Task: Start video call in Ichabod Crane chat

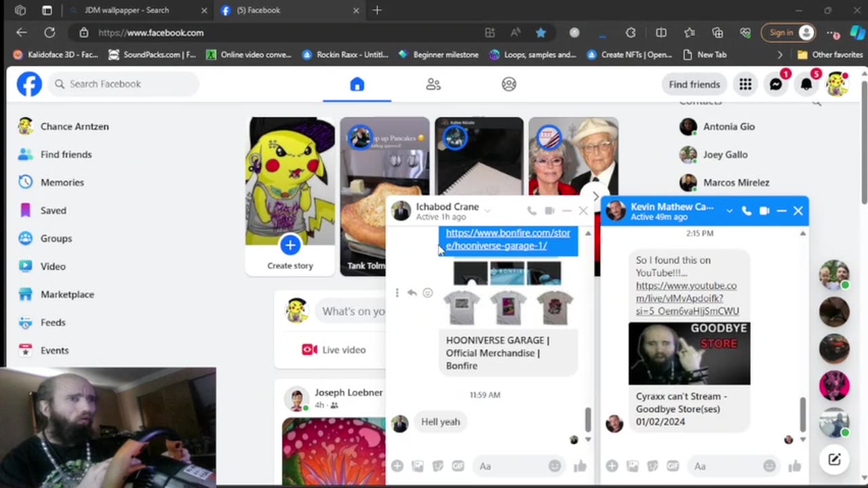Action: (549, 211)
